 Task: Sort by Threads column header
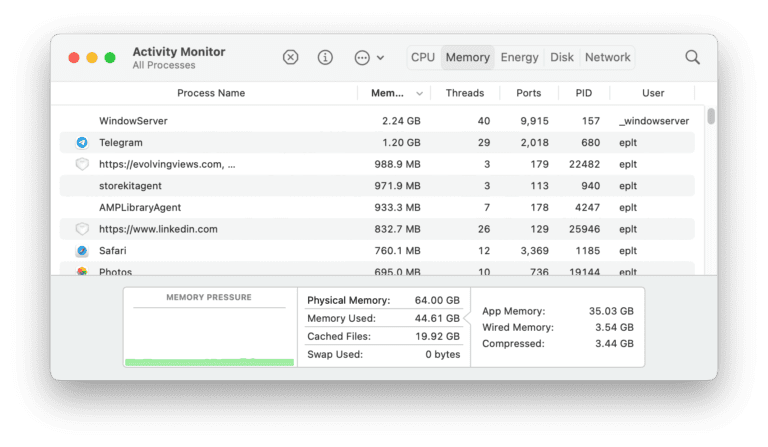point(465,93)
